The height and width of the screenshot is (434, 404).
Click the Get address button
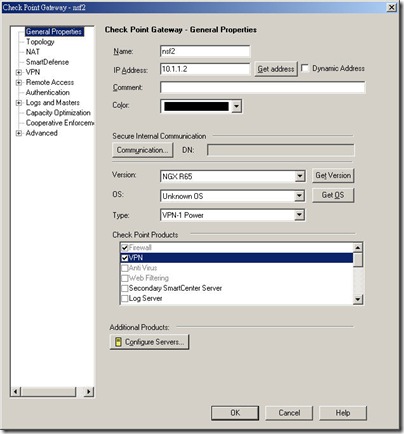[x=276, y=69]
